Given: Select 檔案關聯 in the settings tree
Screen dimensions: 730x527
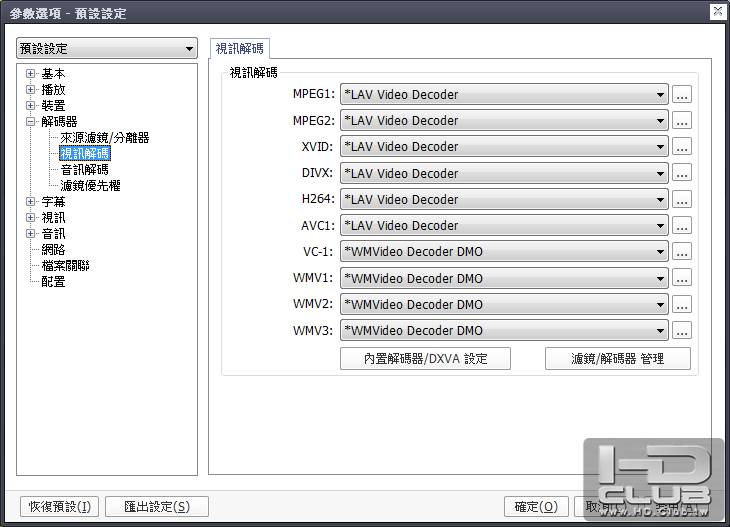Looking at the screenshot, I should [65, 265].
